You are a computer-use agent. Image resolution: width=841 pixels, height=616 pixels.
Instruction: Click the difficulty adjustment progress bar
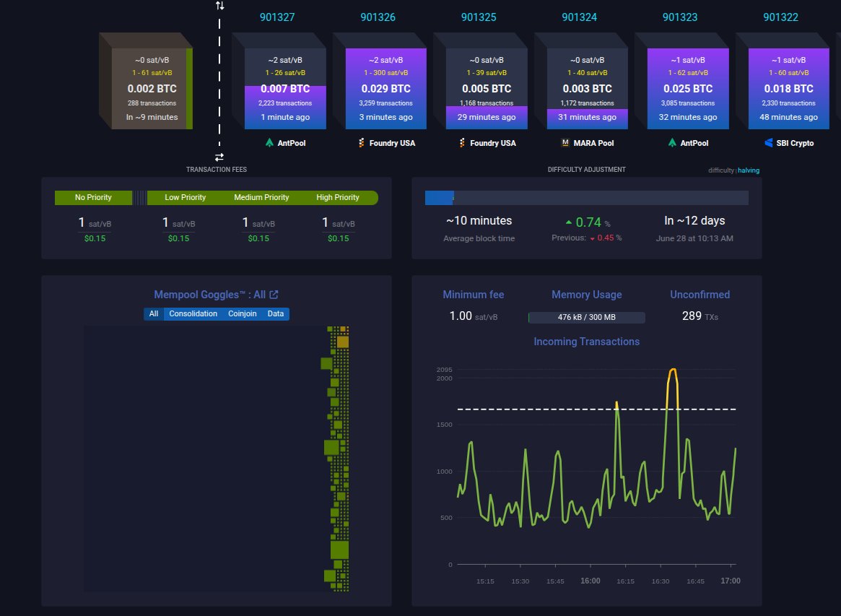587,197
